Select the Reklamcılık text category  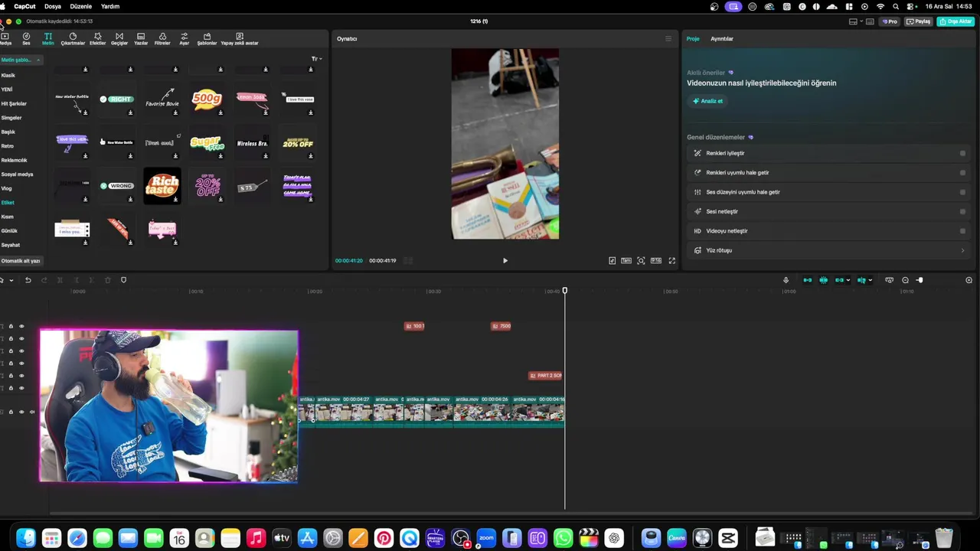(14, 160)
